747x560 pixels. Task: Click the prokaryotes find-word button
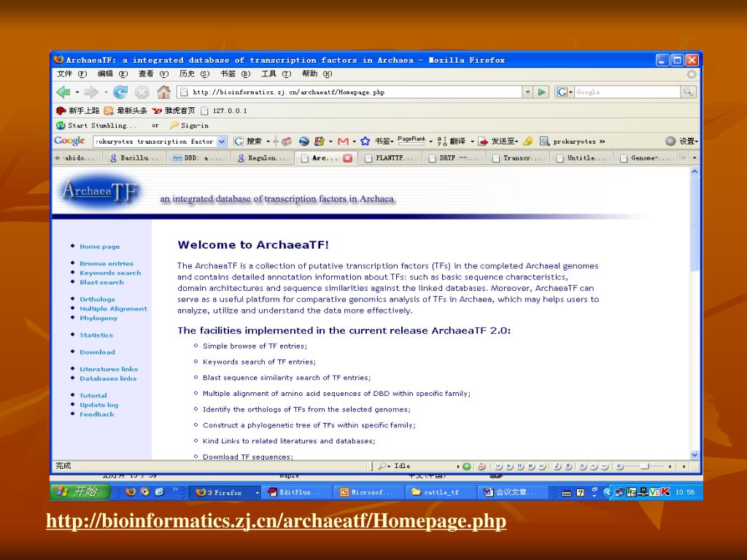pos(568,141)
